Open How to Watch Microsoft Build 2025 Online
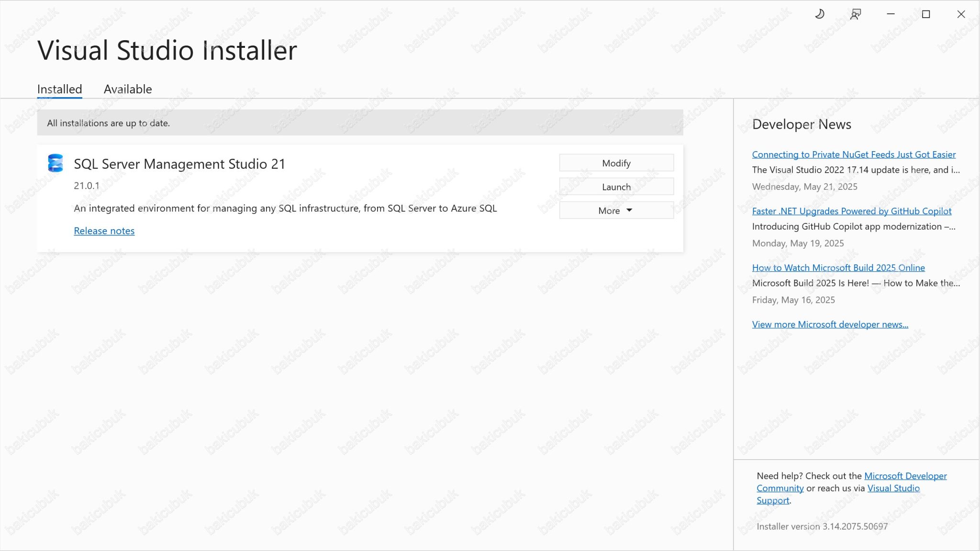Screen dimensions: 980x551 coord(838,268)
